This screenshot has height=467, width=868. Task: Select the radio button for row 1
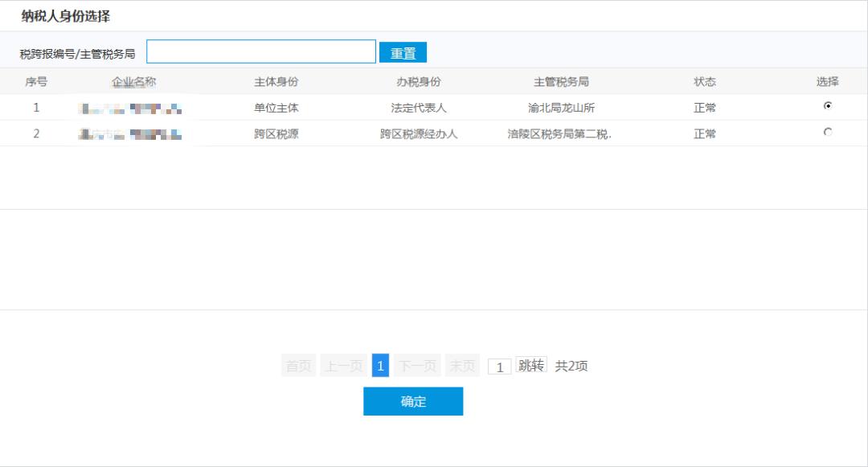[x=828, y=106]
